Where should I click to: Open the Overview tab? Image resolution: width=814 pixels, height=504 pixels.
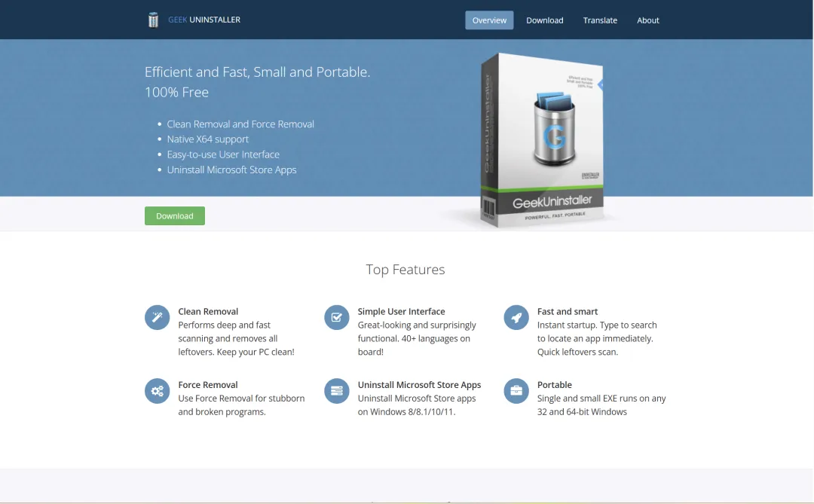point(489,20)
